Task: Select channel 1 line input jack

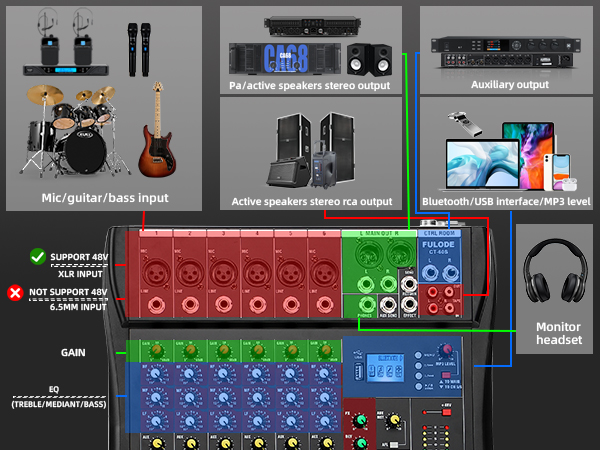Action: coord(156,305)
